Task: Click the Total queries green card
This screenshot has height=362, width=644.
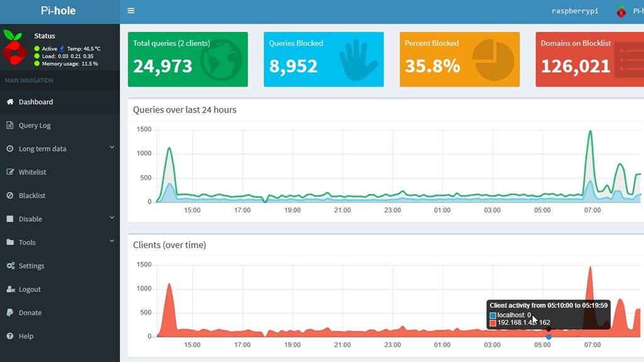Action: [187, 59]
